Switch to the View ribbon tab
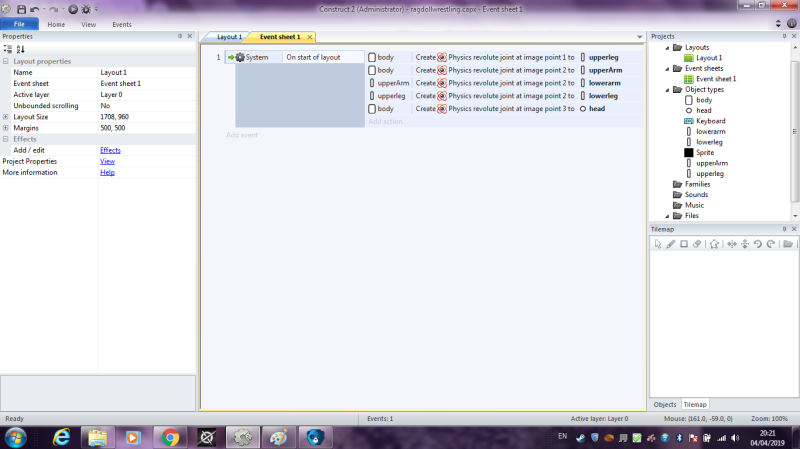The image size is (800, 449). click(x=88, y=24)
